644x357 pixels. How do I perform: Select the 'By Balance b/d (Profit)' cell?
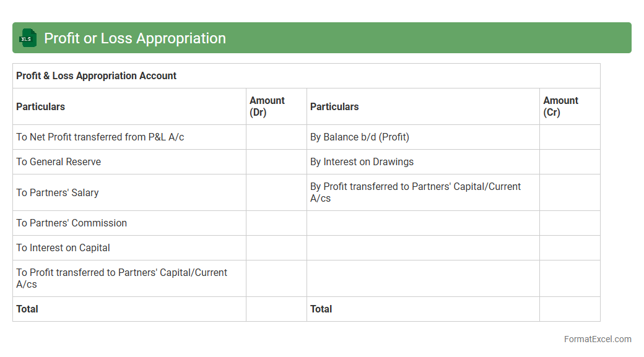(360, 137)
